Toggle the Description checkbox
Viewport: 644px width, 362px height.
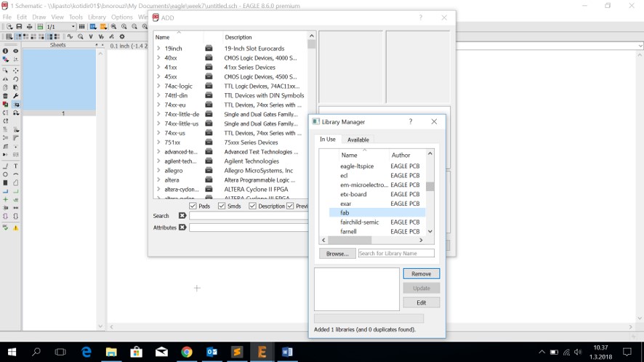coord(252,206)
